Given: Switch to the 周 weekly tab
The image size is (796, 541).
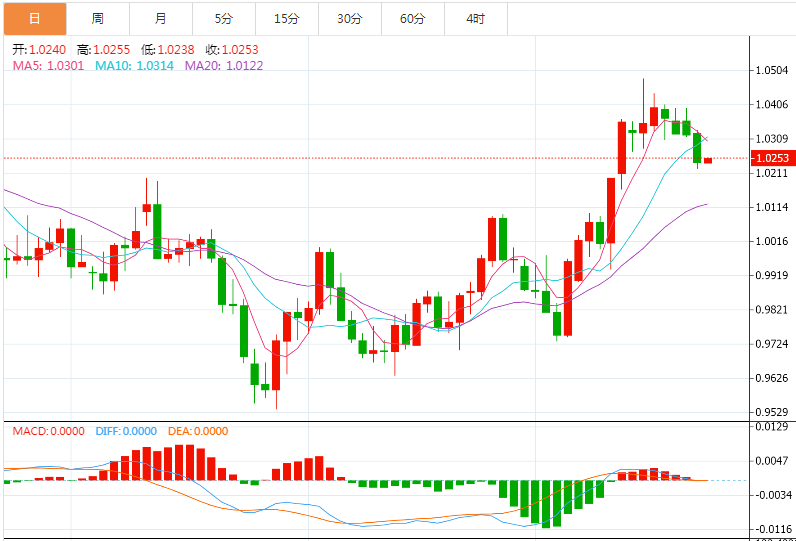Looking at the screenshot, I should pos(98,19).
